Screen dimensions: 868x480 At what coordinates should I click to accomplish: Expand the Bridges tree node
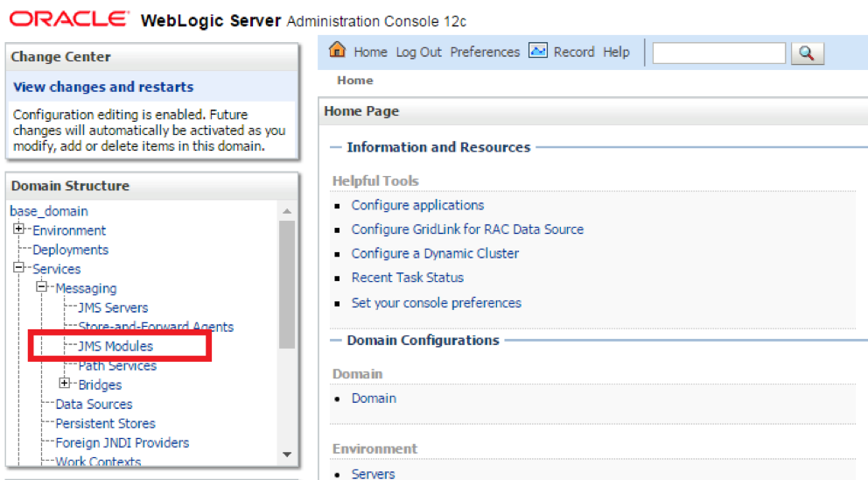pos(64,384)
